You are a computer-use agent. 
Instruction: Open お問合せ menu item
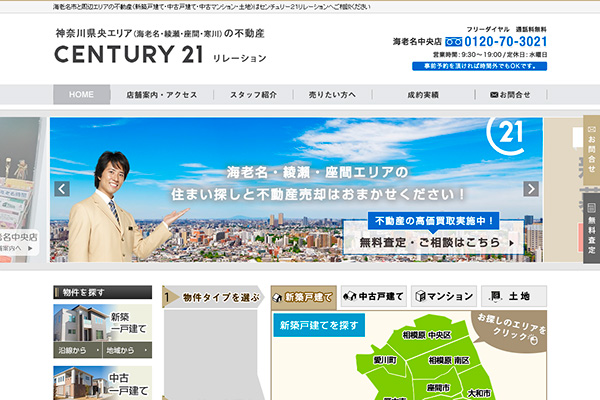click(511, 95)
